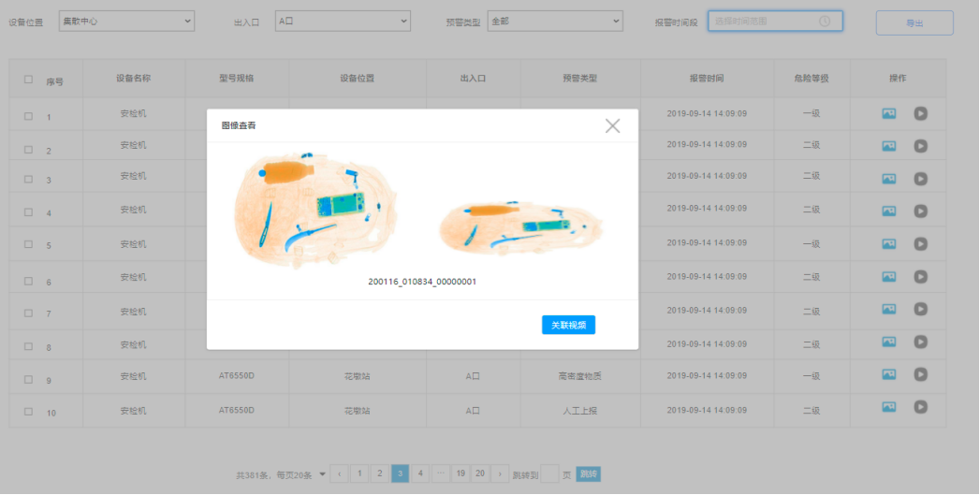Screen dimensions: 980x495
Task: Check the checkbox for row 9
Action: pos(28,379)
